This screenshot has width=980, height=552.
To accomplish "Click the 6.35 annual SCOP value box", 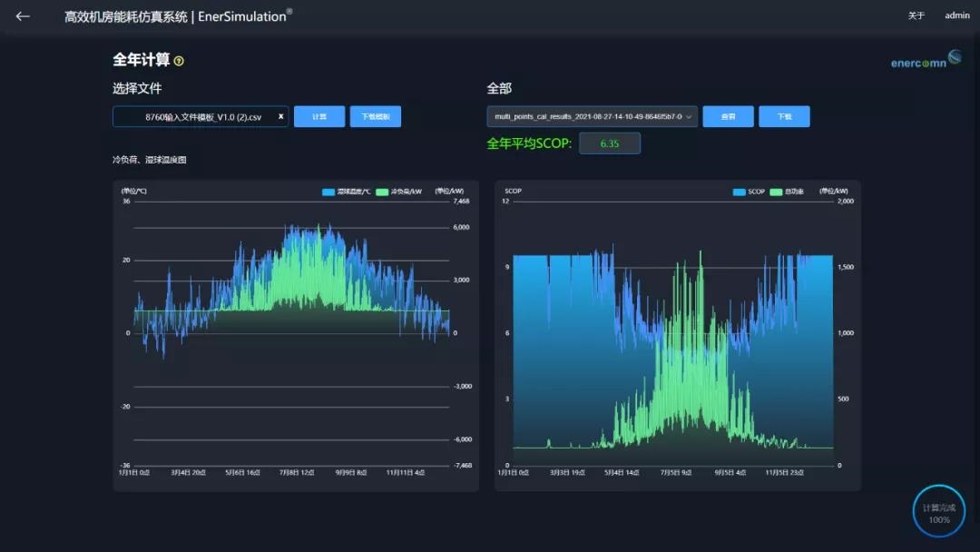I will tap(610, 143).
